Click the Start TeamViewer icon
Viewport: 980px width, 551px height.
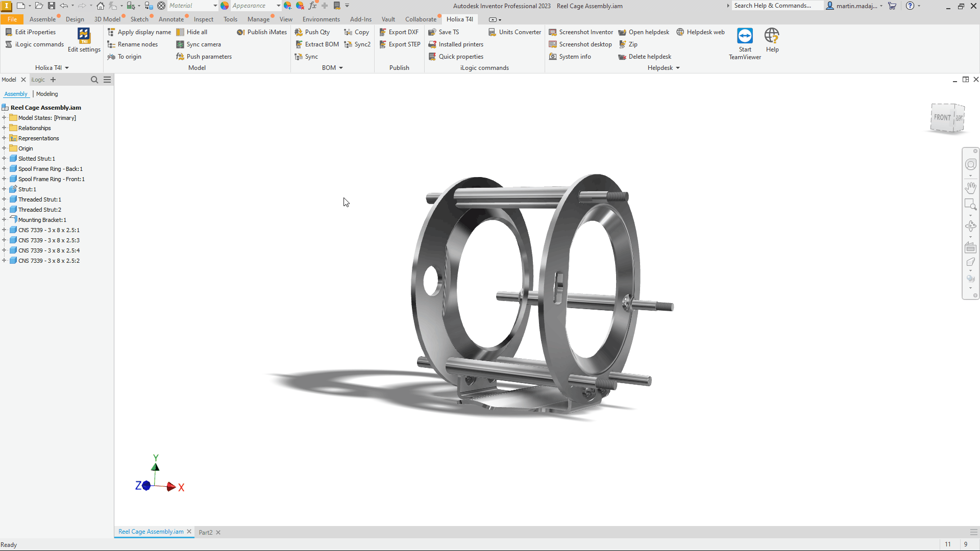tap(745, 37)
